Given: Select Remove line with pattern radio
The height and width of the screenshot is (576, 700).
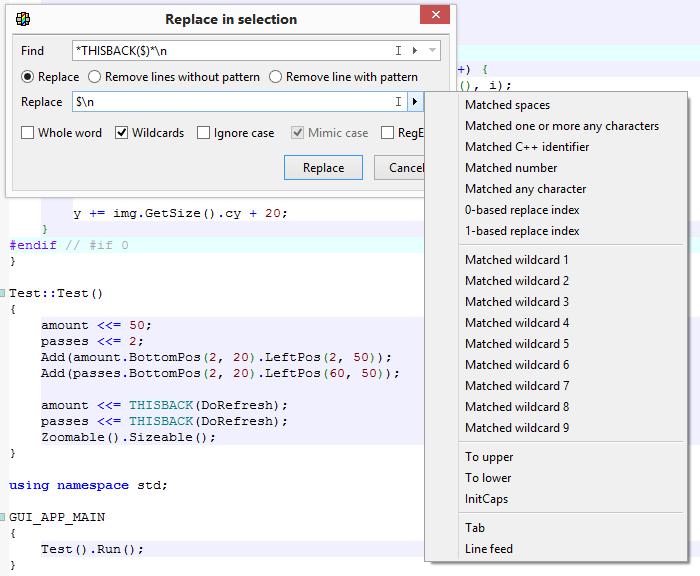Looking at the screenshot, I should [x=277, y=77].
